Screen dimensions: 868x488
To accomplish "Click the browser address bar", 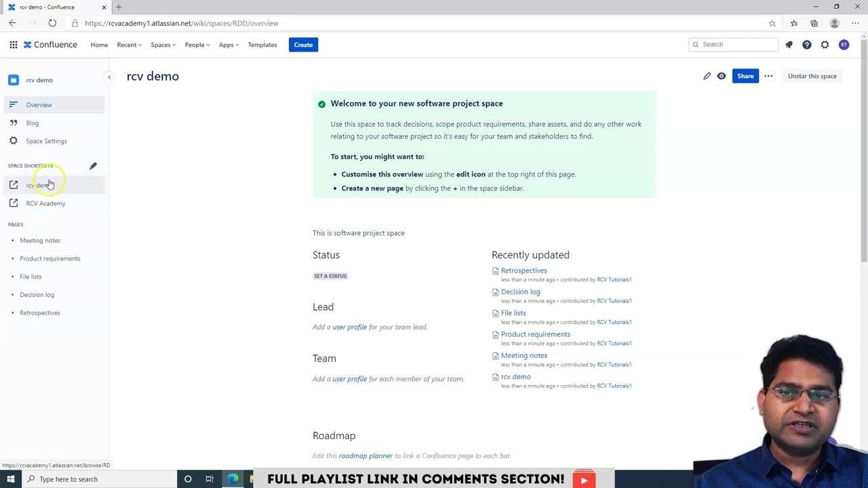I will (x=420, y=23).
